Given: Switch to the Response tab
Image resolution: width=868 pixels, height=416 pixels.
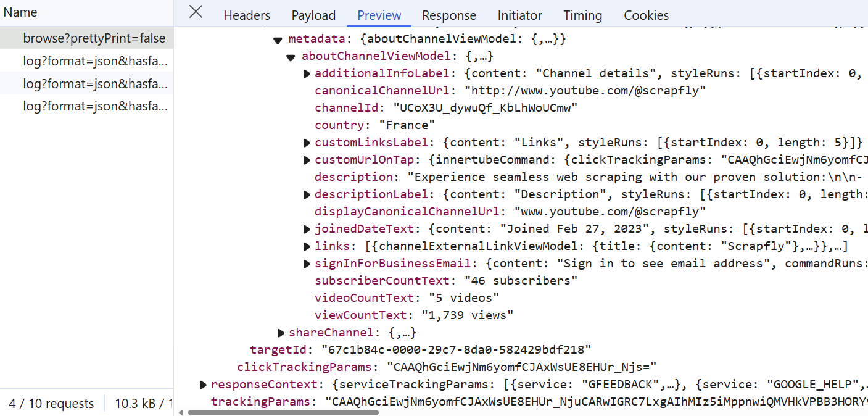Looking at the screenshot, I should [x=448, y=15].
